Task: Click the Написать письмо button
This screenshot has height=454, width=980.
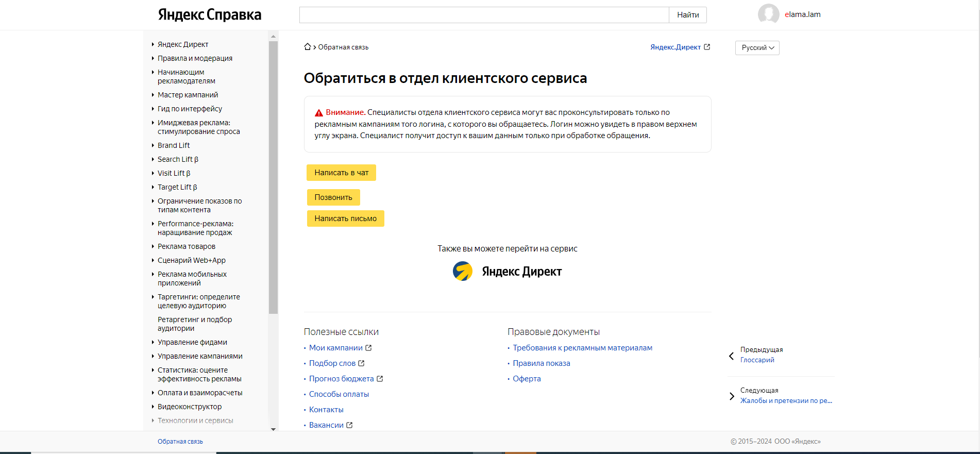Action: [345, 218]
